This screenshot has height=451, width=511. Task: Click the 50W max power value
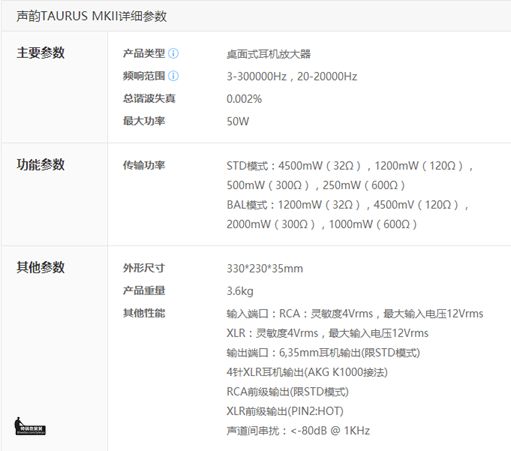(238, 121)
